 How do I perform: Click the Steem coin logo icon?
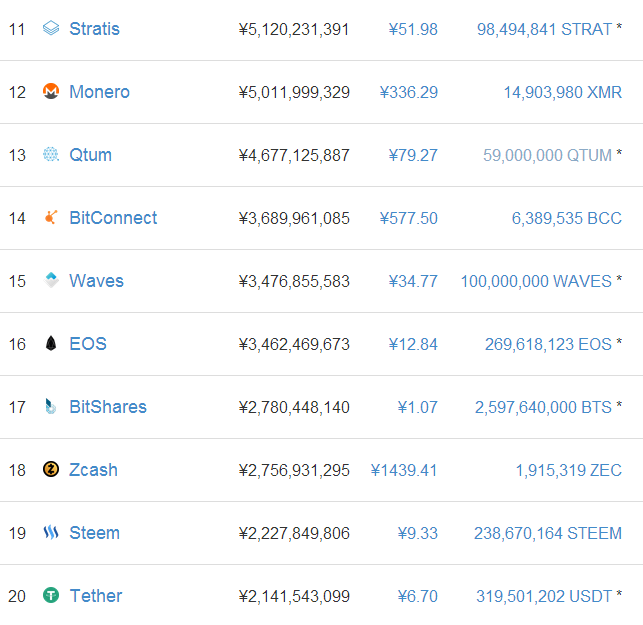tap(51, 533)
